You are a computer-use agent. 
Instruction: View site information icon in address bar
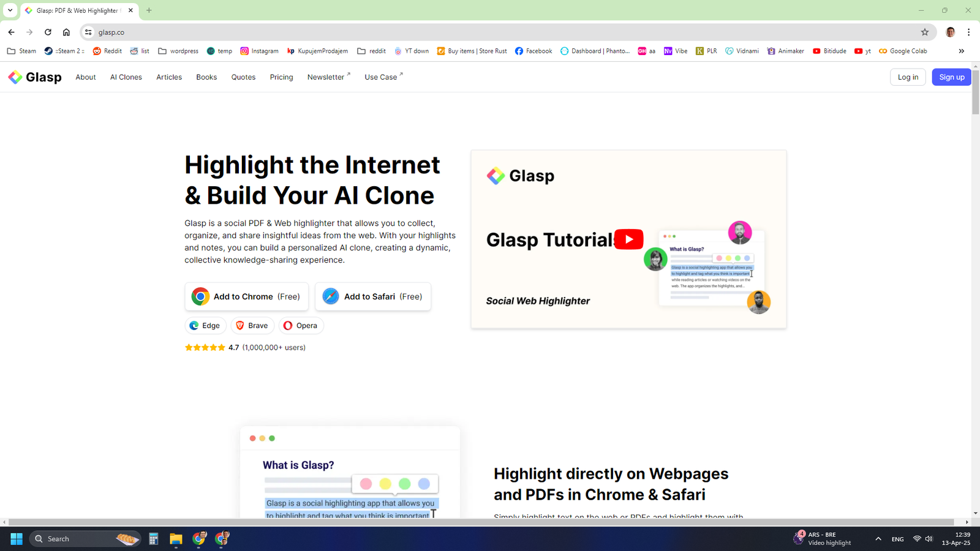[x=88, y=32]
